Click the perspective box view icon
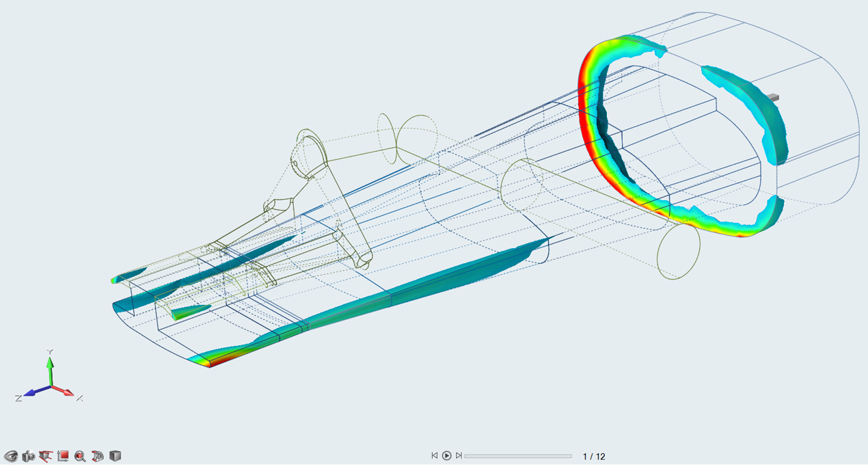 pyautogui.click(x=46, y=456)
